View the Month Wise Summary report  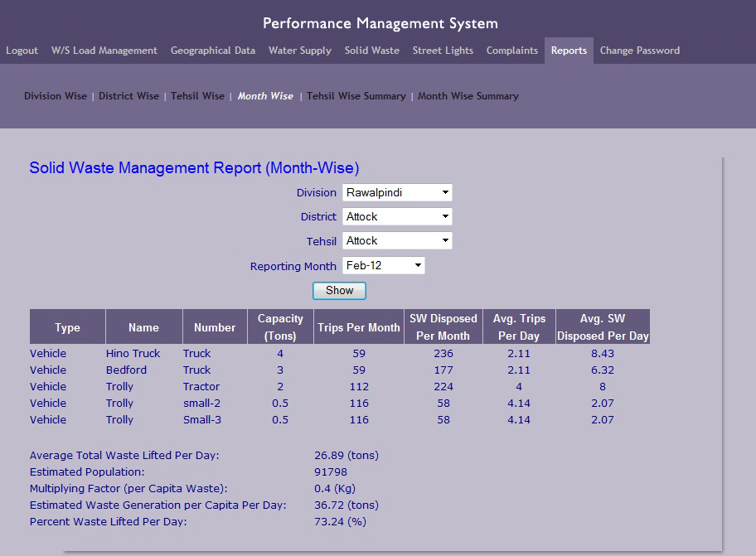click(468, 96)
